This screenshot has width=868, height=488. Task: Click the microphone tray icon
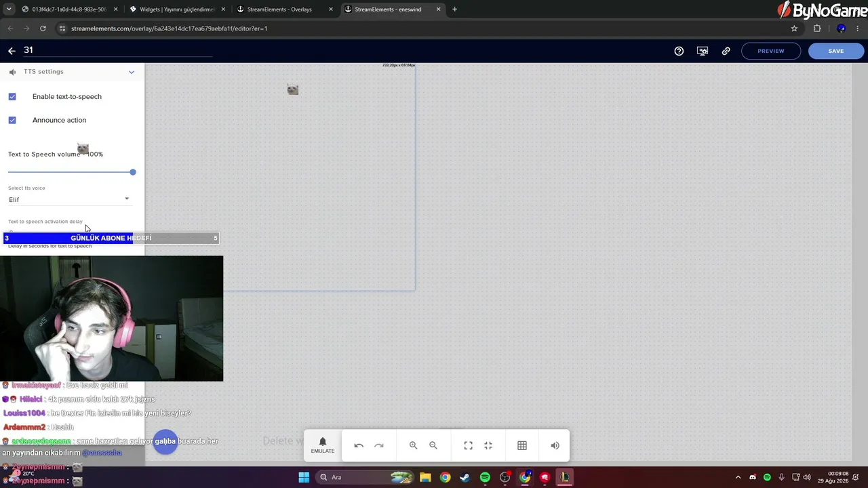(x=781, y=477)
